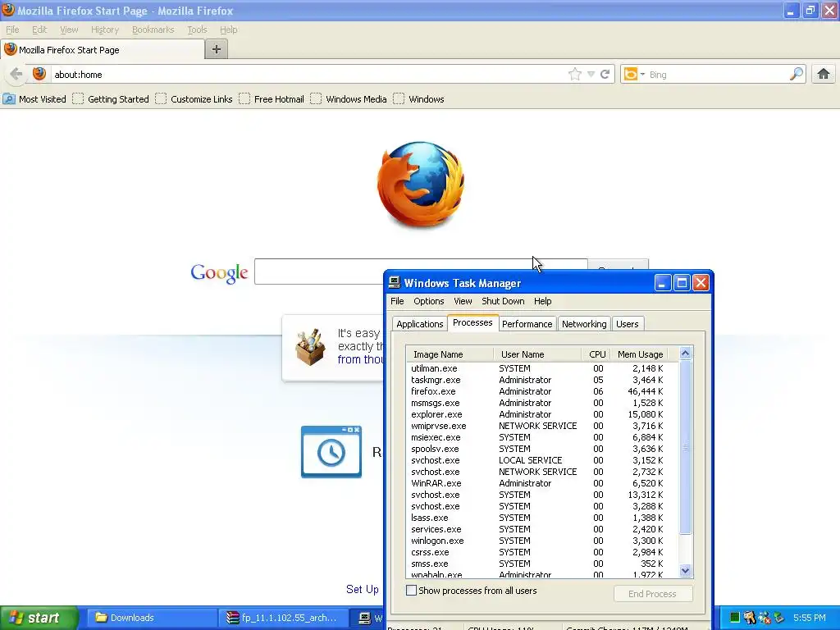This screenshot has height=630, width=840.
Task: Click the magnifier icon in Bing search box
Action: point(797,74)
